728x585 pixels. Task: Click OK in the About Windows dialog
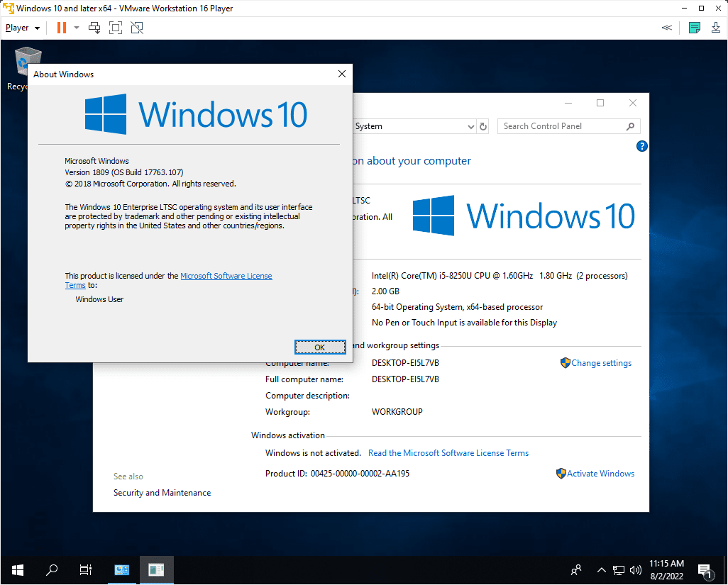pyautogui.click(x=320, y=347)
